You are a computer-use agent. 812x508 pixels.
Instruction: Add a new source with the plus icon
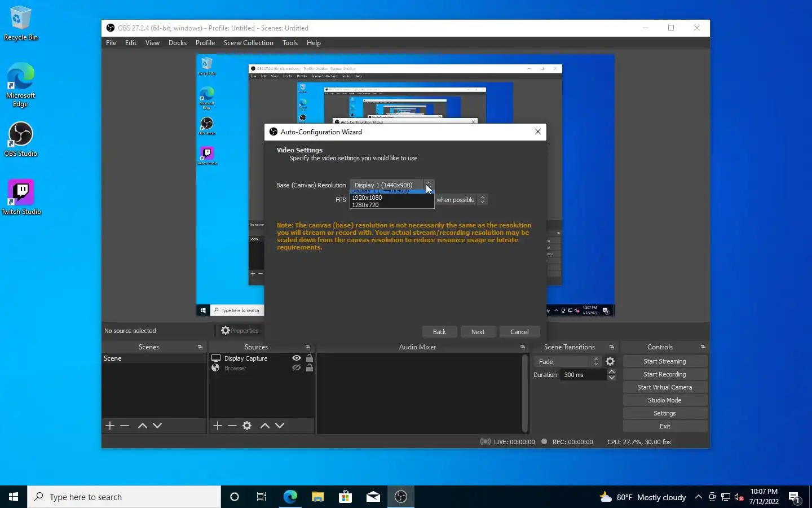tap(218, 426)
